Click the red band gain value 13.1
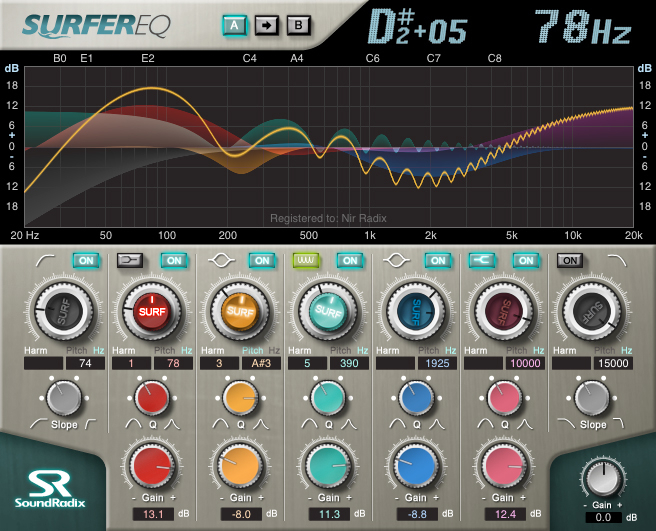 point(153,514)
